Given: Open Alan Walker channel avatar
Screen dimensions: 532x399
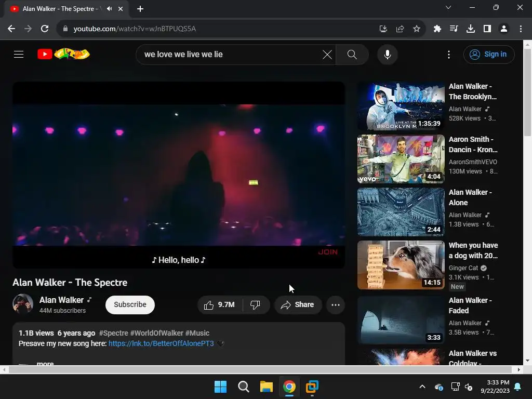Looking at the screenshot, I should [23, 304].
